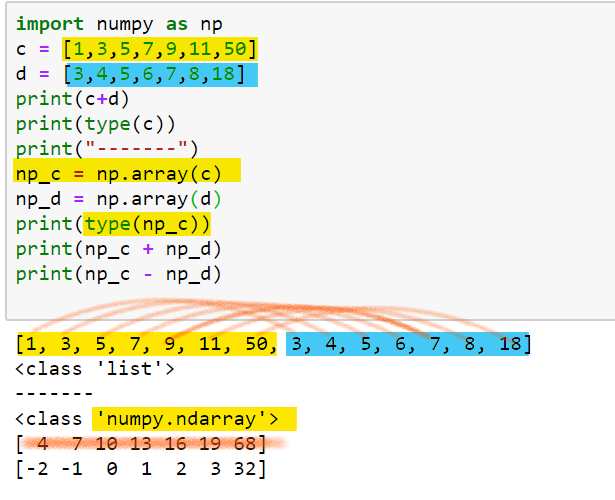
Task: Click the output '[-2 -1 0 1 2 3 32]'
Action: coord(141,469)
